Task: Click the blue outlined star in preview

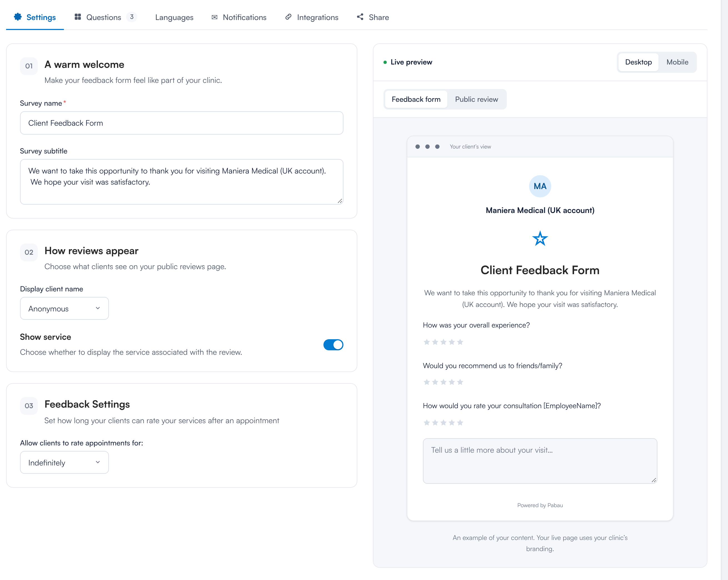Action: click(x=540, y=239)
